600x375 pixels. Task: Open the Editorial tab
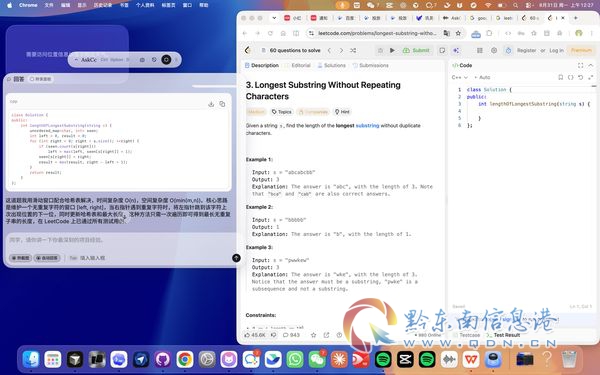[298, 65]
